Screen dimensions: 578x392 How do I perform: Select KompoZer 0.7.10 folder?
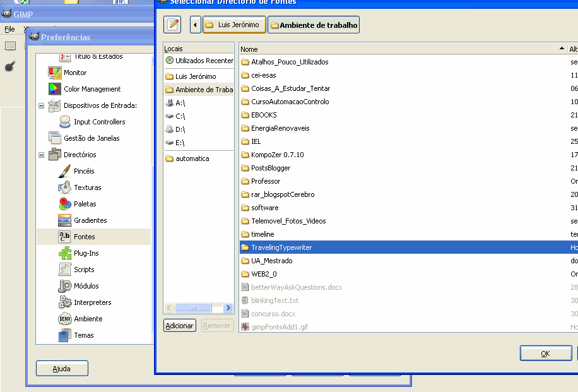point(278,155)
